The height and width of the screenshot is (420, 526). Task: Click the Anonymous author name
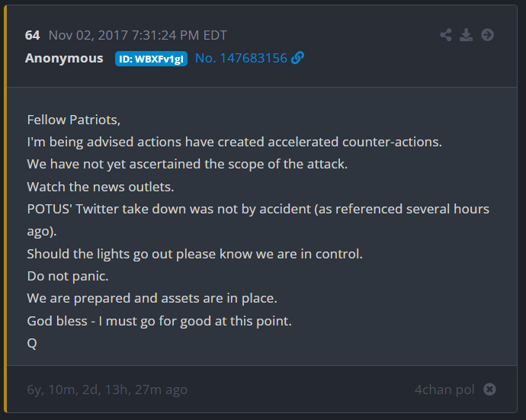[x=64, y=58]
